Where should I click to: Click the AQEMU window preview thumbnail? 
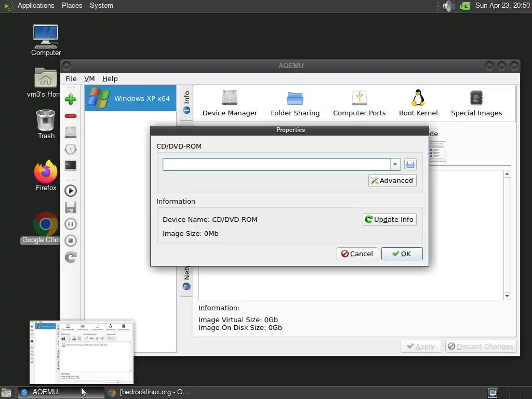[x=82, y=352]
